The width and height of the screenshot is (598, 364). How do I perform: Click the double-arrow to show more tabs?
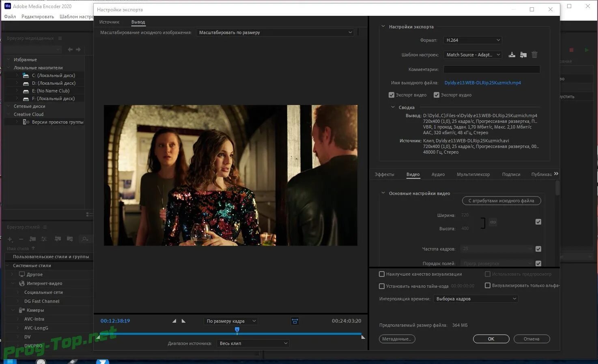pos(556,173)
